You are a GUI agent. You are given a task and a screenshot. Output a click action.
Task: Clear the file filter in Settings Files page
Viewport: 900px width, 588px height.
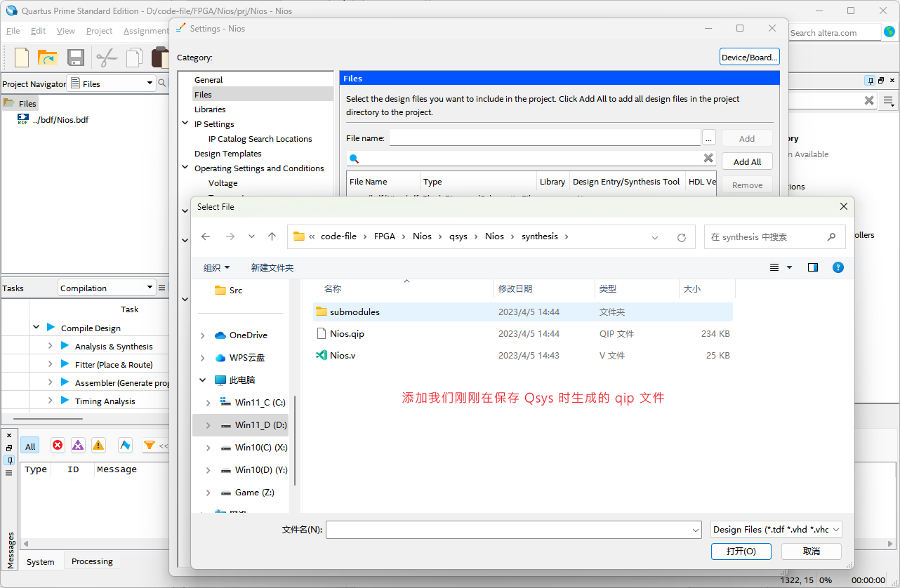[708, 158]
